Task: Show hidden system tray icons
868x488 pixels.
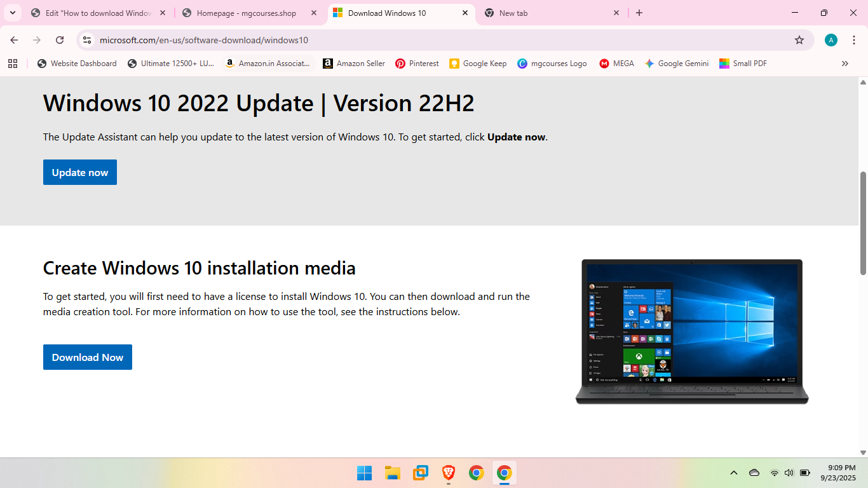Action: point(734,473)
